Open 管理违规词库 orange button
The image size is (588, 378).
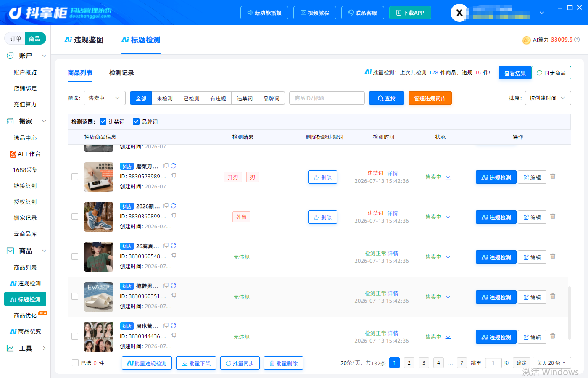click(430, 98)
